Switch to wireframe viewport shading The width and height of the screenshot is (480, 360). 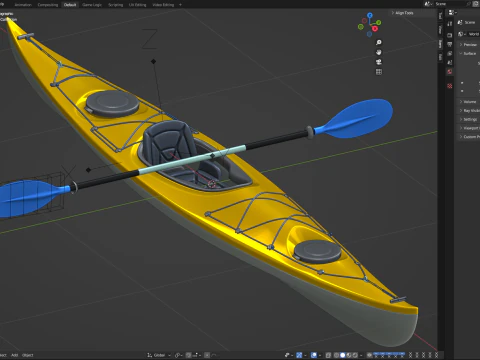(336, 355)
